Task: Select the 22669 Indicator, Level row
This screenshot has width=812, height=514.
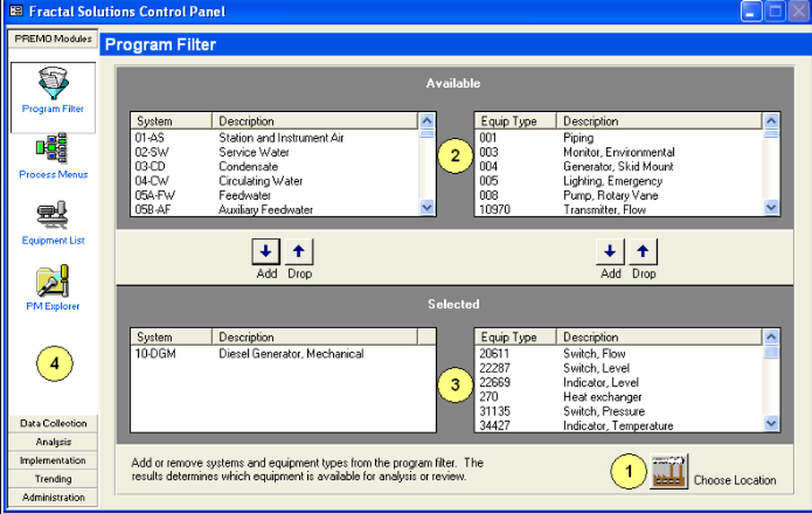Action: (619, 382)
